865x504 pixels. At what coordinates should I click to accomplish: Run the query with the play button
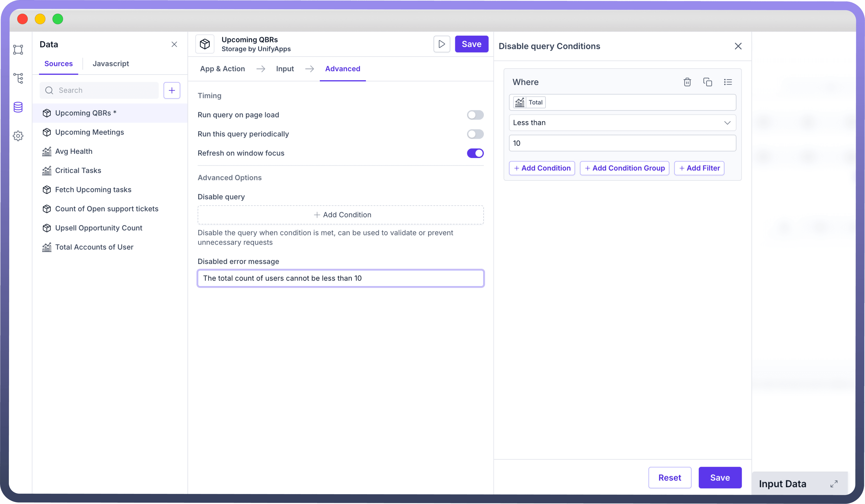click(x=441, y=44)
